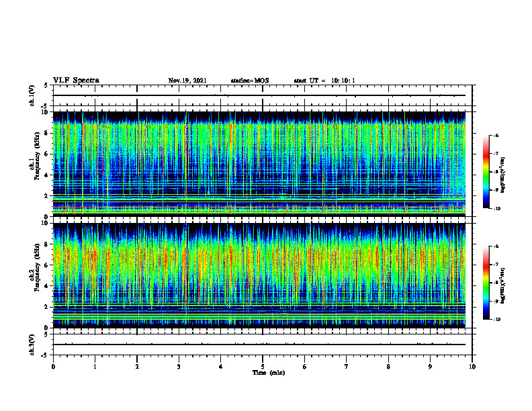Click the '-6' label on ch.2 color bar
The height and width of the screenshot is (411, 532).
pyautogui.click(x=496, y=246)
